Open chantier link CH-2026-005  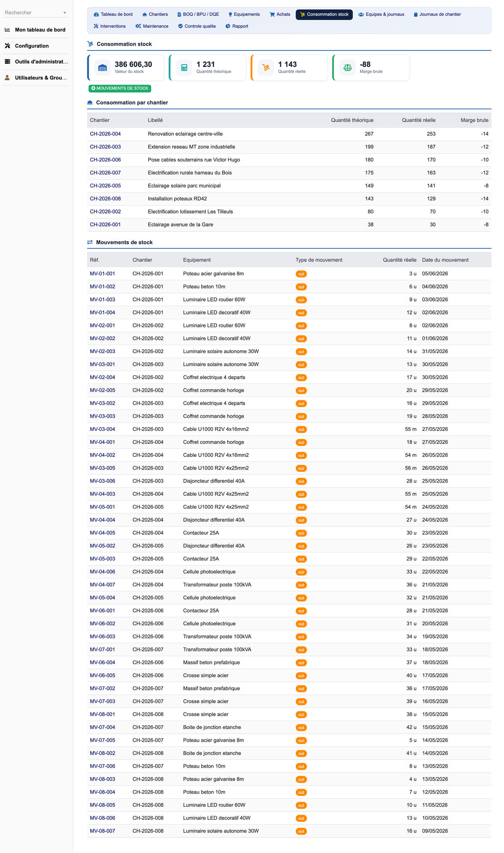[105, 186]
